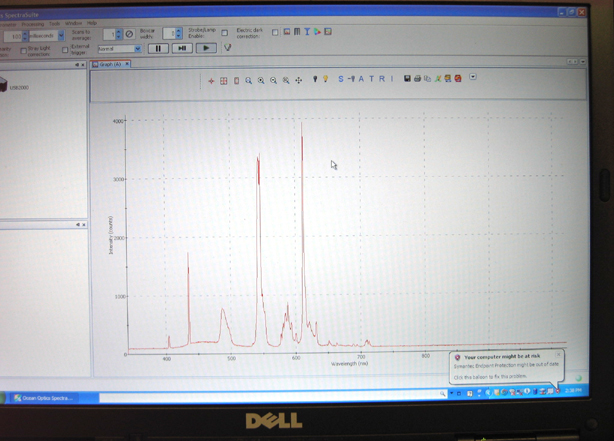Image resolution: width=614 pixels, height=441 pixels.
Task: Click the Symantec security warning balloon
Action: tap(506, 366)
